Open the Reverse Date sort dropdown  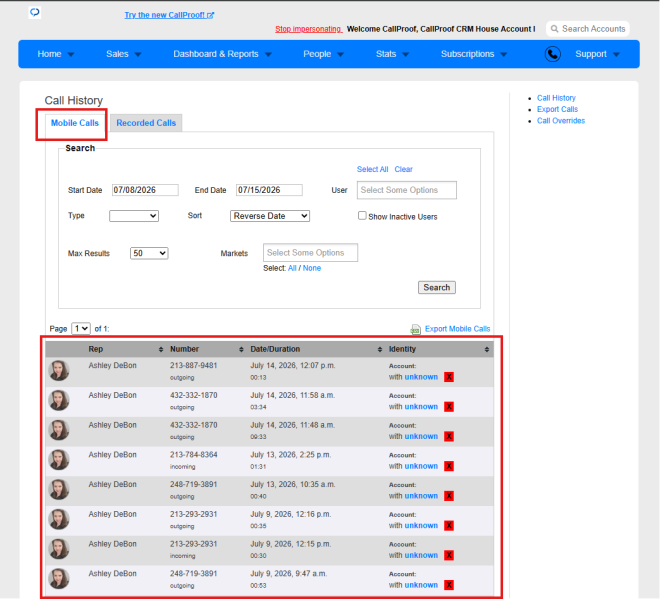click(270, 216)
